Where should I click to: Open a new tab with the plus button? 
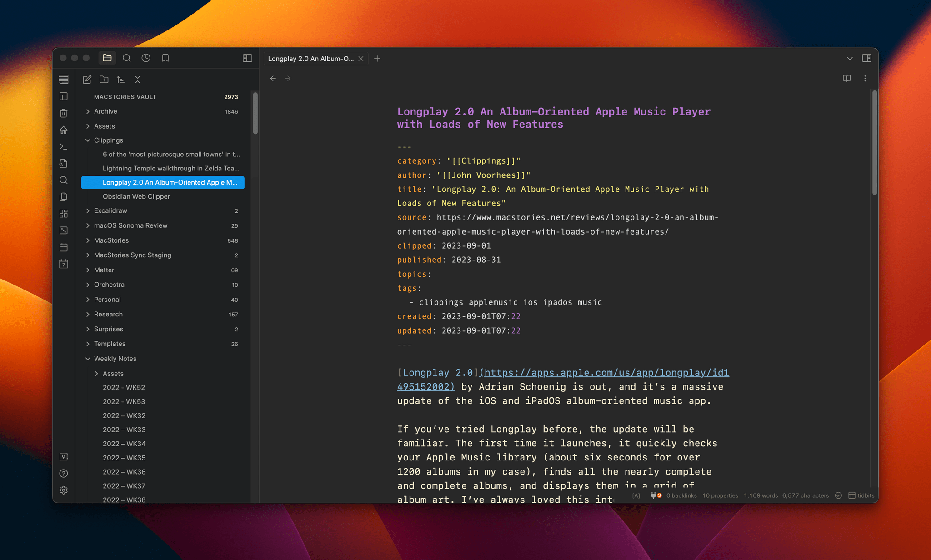(x=377, y=59)
